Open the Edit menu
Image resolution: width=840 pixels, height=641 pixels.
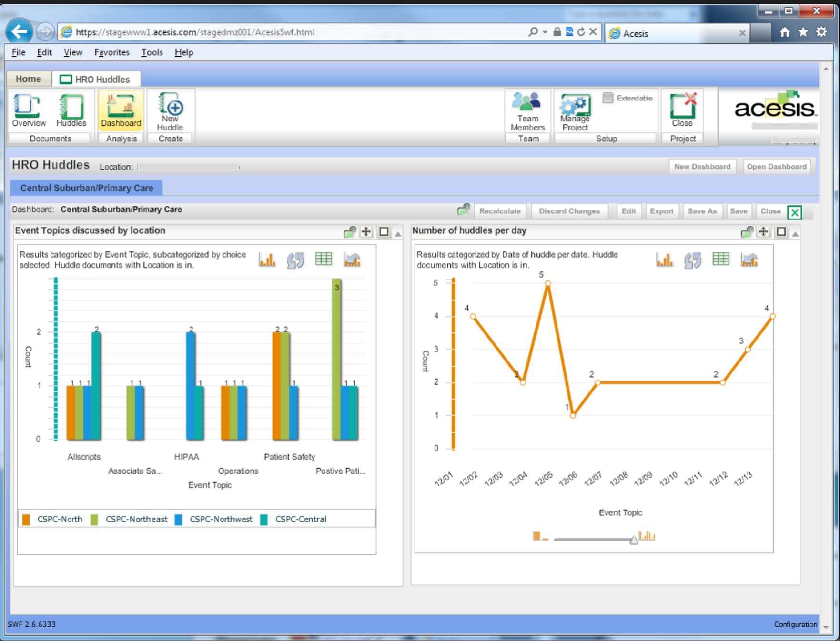tap(44, 52)
